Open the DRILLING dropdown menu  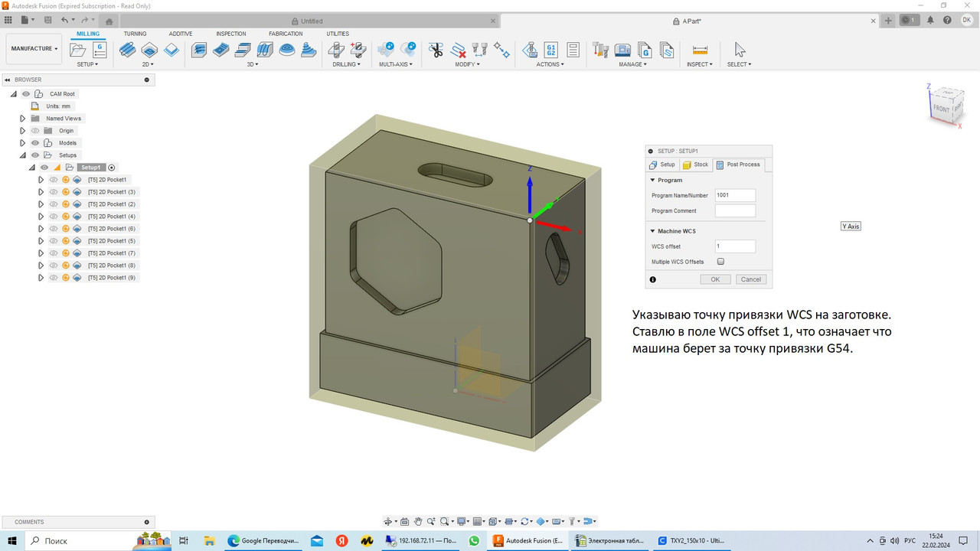(346, 64)
